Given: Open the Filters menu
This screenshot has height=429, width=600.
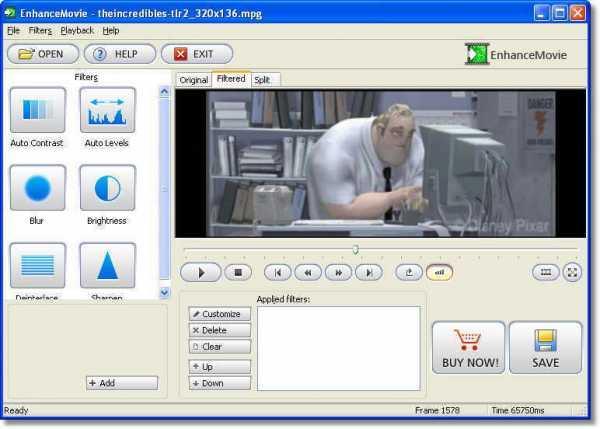Looking at the screenshot, I should 40,31.
